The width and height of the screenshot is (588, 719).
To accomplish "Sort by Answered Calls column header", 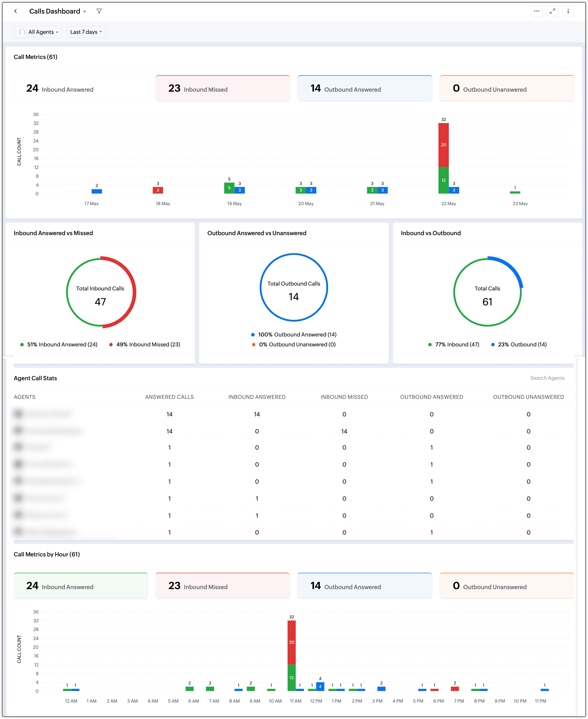I will (169, 397).
